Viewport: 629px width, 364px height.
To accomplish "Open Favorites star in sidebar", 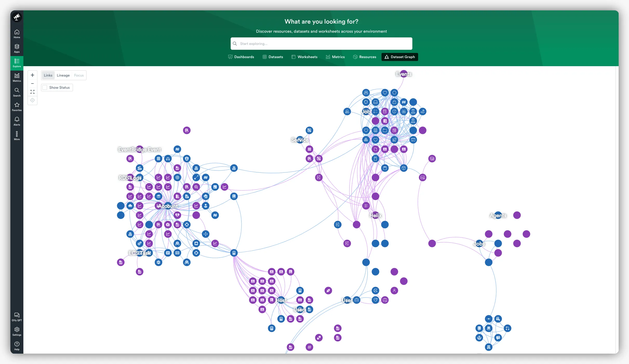I will coord(17,107).
